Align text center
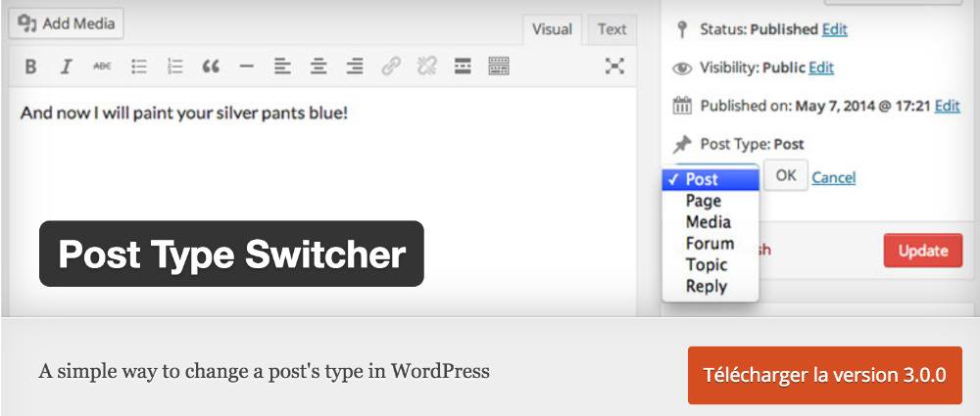 point(318,67)
